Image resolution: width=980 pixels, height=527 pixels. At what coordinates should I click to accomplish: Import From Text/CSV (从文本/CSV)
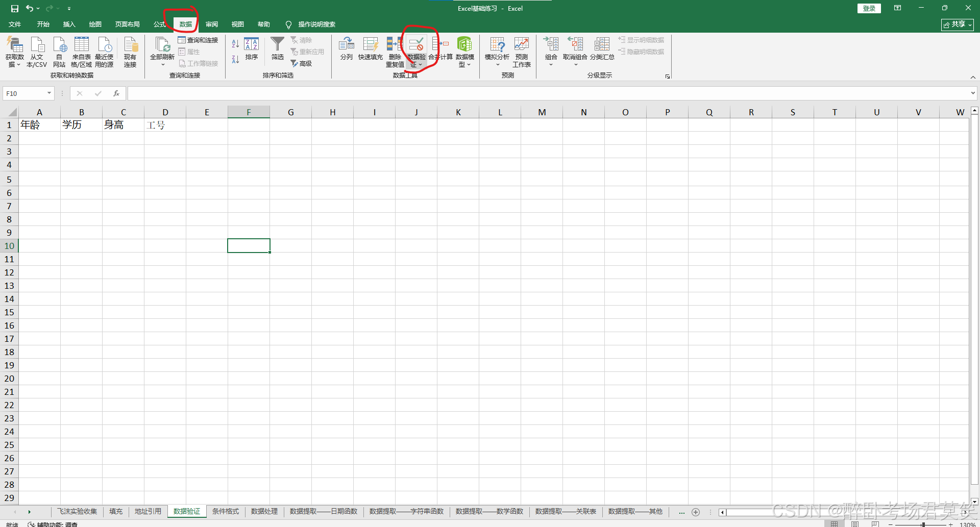[x=37, y=52]
